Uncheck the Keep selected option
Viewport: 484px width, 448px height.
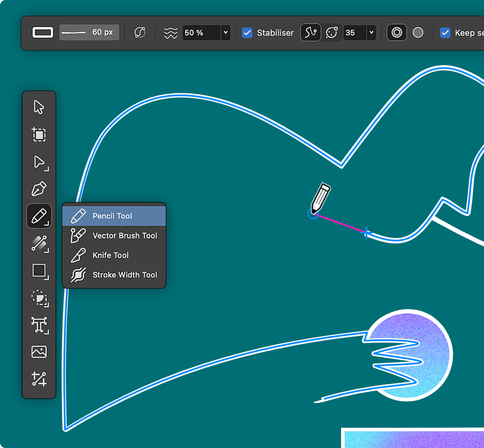(x=445, y=33)
